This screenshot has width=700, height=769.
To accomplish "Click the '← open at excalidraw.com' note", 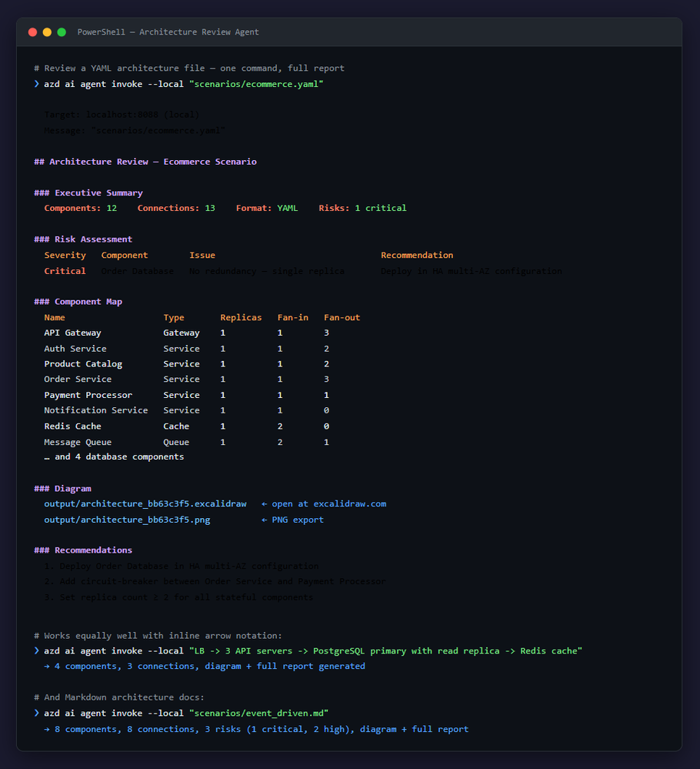I will point(324,503).
